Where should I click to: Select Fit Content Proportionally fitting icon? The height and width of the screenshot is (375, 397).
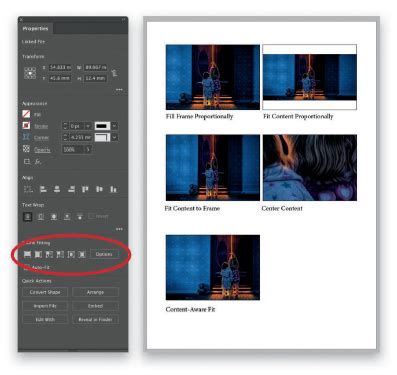(38, 254)
